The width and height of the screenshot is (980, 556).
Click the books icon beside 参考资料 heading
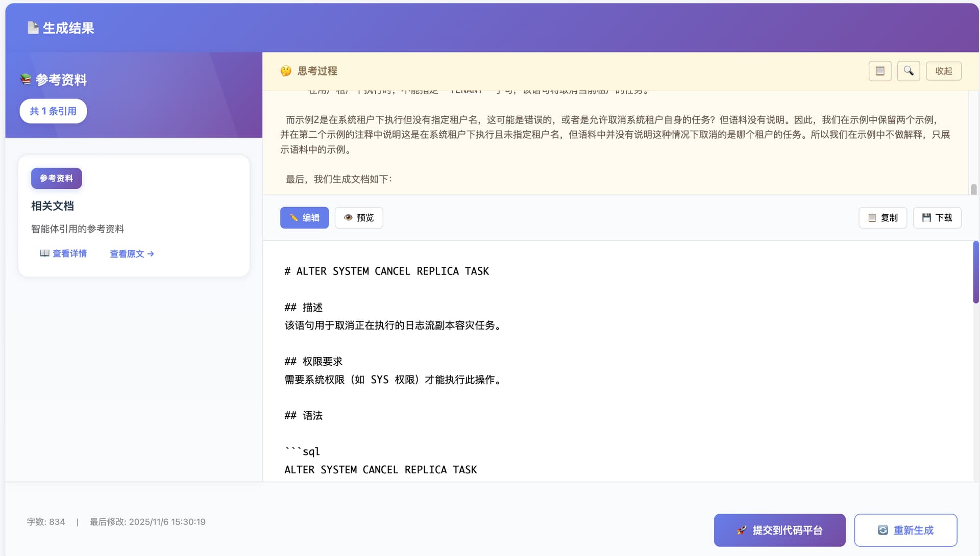pyautogui.click(x=26, y=80)
